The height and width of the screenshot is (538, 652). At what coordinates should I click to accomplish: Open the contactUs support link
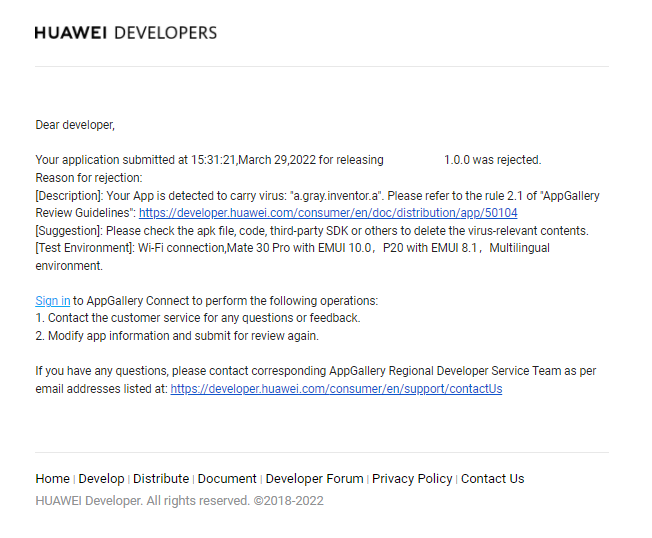tap(336, 389)
